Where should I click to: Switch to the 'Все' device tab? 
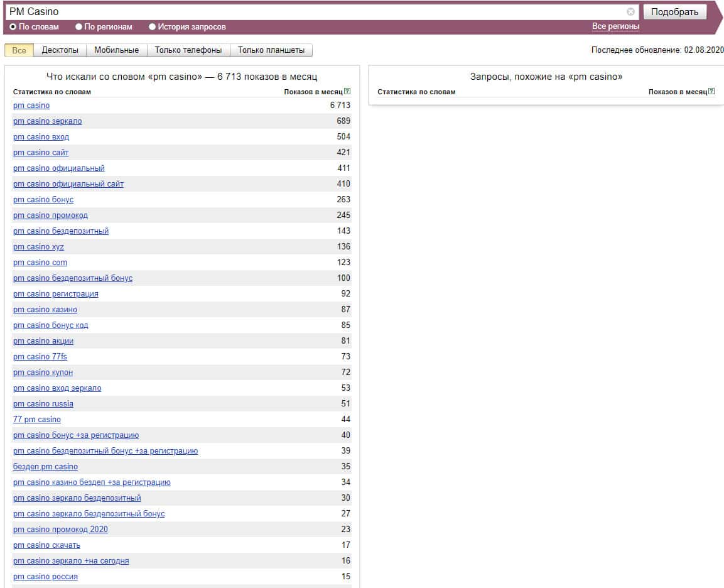point(19,50)
